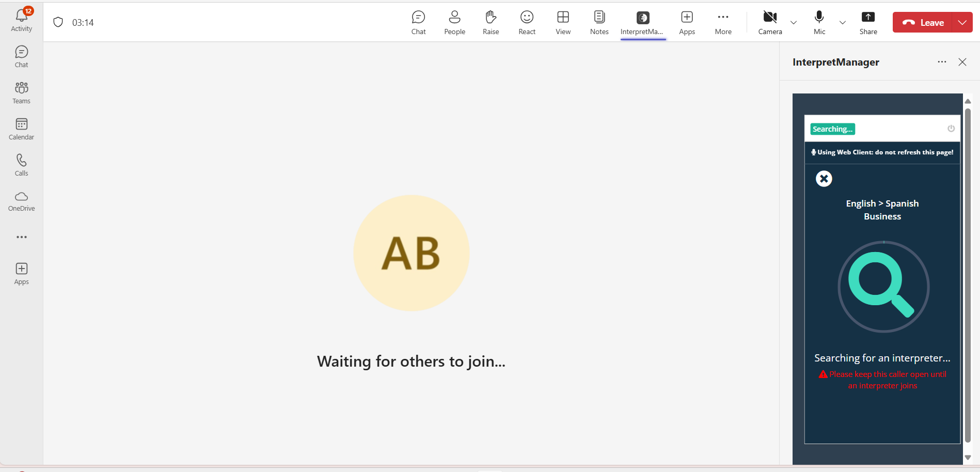Click the InterpretManager panel title

tap(836, 62)
